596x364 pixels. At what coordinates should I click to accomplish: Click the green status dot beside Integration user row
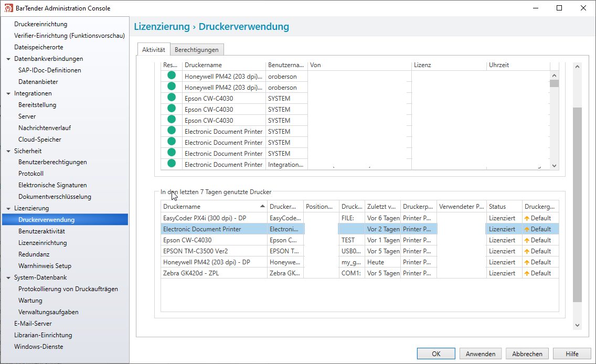(x=172, y=164)
